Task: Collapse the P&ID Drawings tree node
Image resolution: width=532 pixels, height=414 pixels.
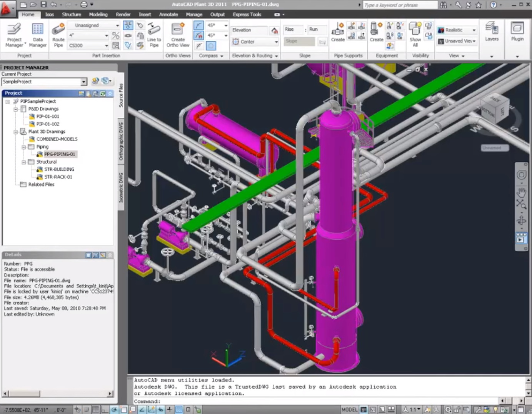Action: pos(15,109)
